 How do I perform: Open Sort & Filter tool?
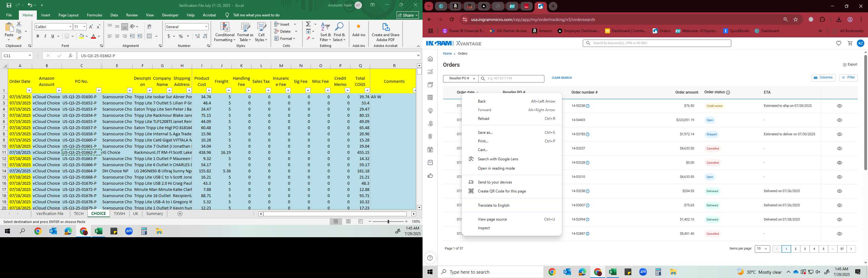click(325, 32)
